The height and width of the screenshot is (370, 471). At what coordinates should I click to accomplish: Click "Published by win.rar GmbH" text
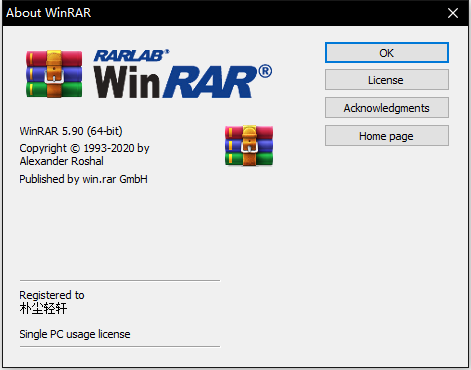click(83, 179)
